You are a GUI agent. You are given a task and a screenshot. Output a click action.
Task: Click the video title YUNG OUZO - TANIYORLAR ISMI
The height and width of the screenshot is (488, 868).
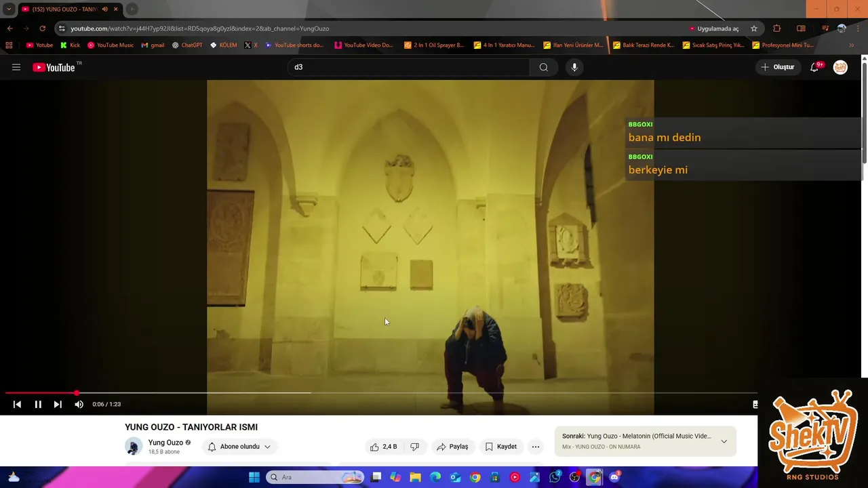[x=191, y=427]
